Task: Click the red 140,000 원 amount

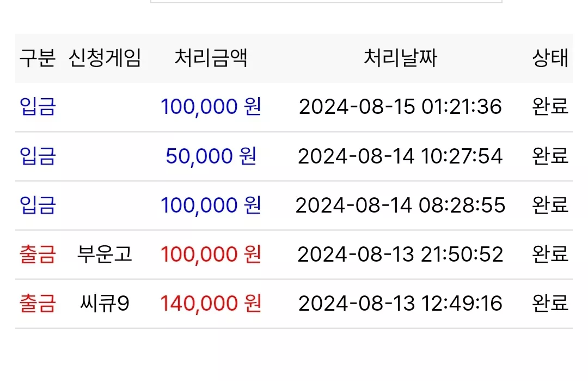Action: point(211,303)
